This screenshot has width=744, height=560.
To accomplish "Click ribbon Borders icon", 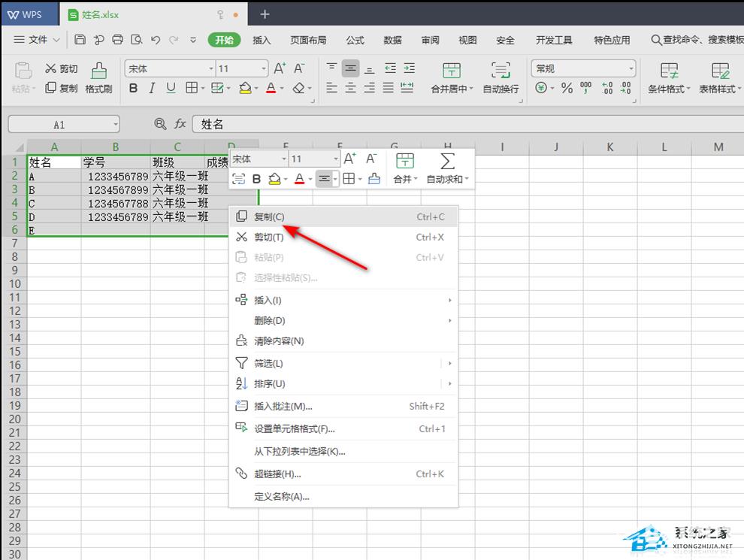I will pos(191,88).
